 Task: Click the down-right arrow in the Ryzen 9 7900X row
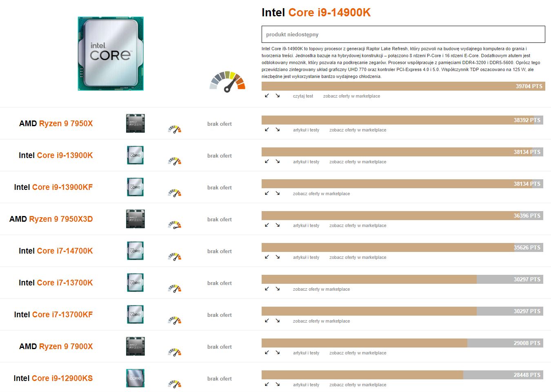tap(278, 352)
